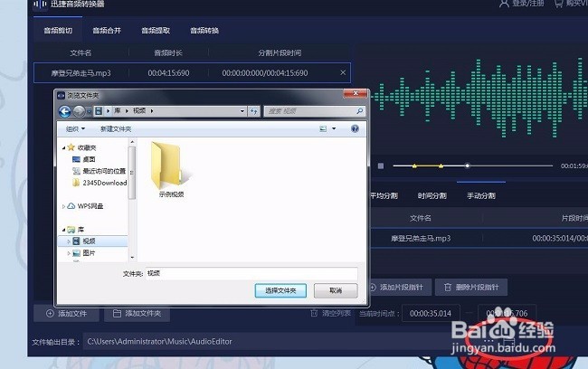Open the 组织 menu

click(x=75, y=129)
